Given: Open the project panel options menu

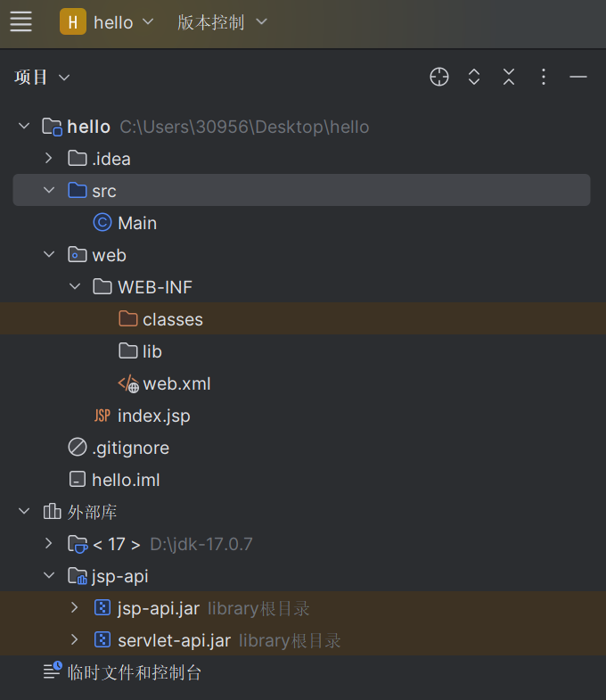Looking at the screenshot, I should [544, 77].
